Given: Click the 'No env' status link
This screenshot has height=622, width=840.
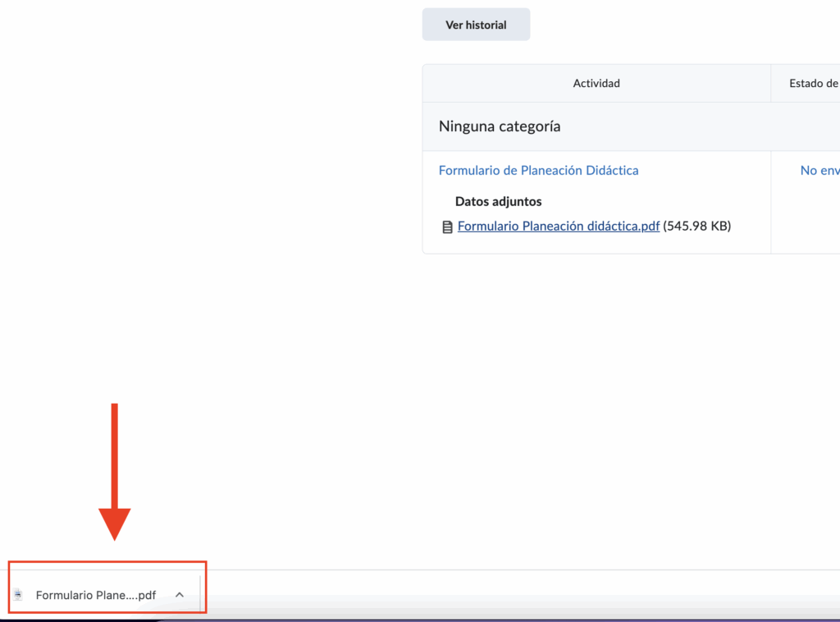Looking at the screenshot, I should 819,171.
